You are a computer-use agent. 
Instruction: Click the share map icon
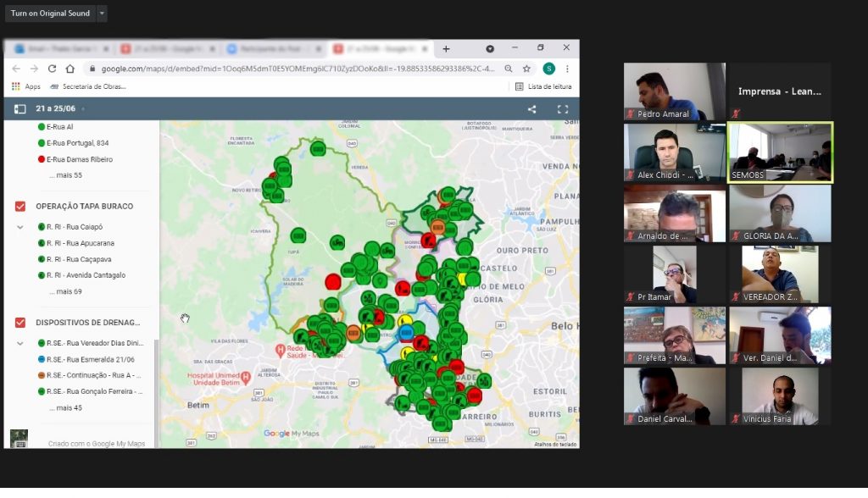[531, 109]
